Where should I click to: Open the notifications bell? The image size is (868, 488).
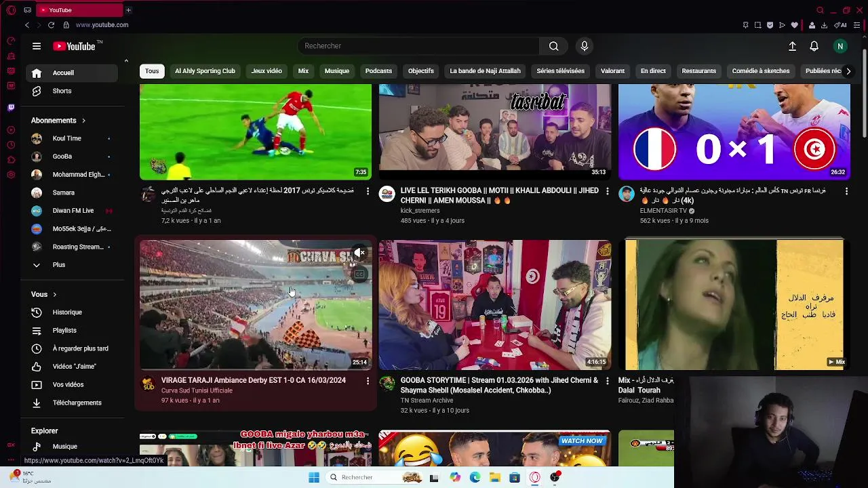pyautogui.click(x=814, y=46)
